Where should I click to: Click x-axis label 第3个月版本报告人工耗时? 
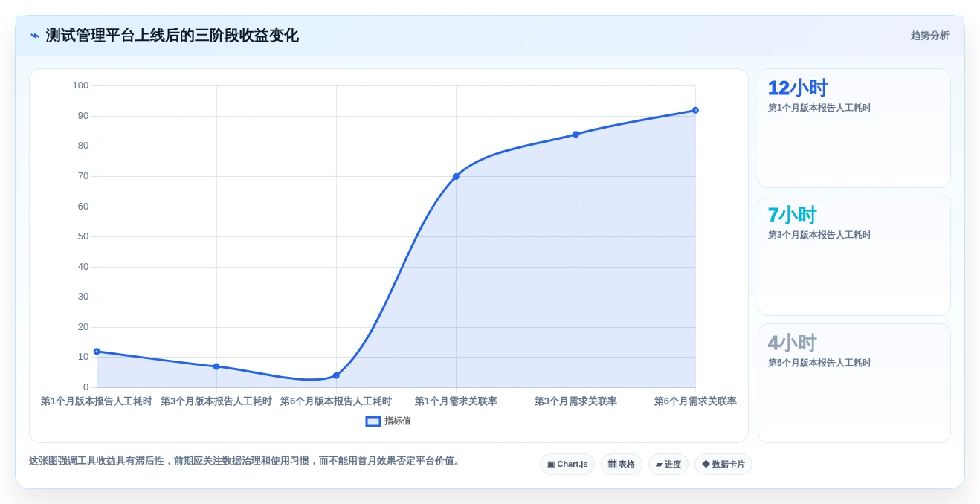(216, 401)
